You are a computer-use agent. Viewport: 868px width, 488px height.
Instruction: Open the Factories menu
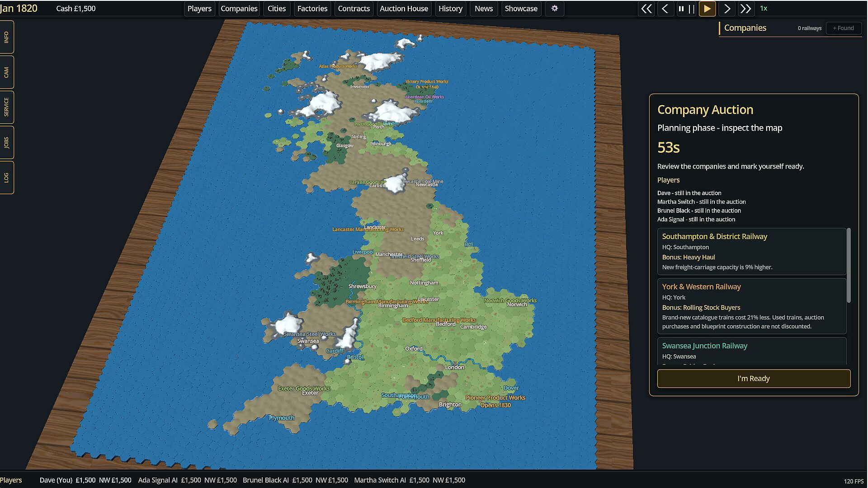coord(312,9)
